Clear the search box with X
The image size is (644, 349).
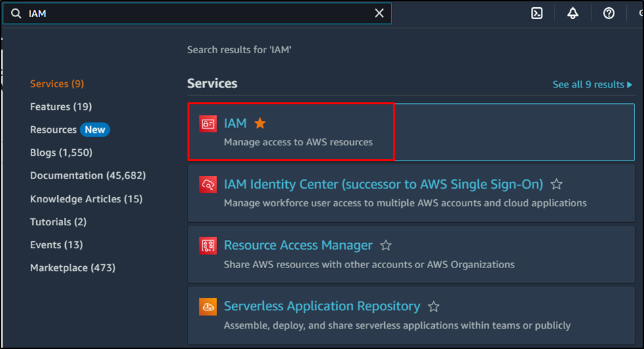point(379,13)
